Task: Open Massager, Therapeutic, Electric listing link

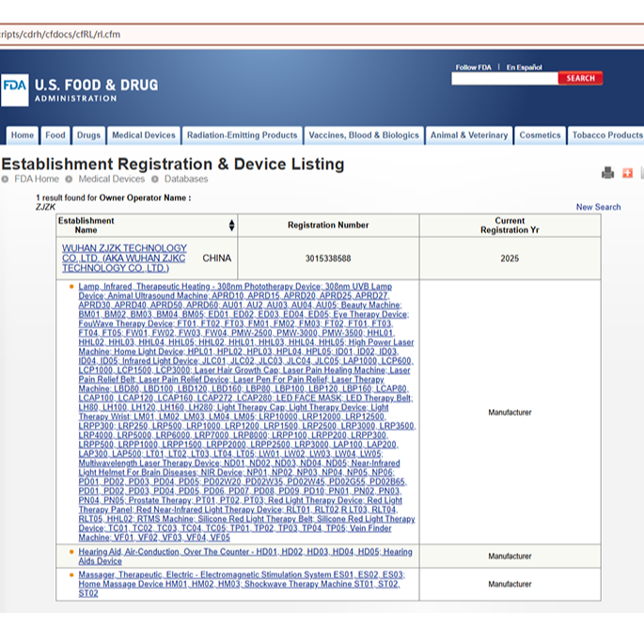Action: pyautogui.click(x=242, y=584)
